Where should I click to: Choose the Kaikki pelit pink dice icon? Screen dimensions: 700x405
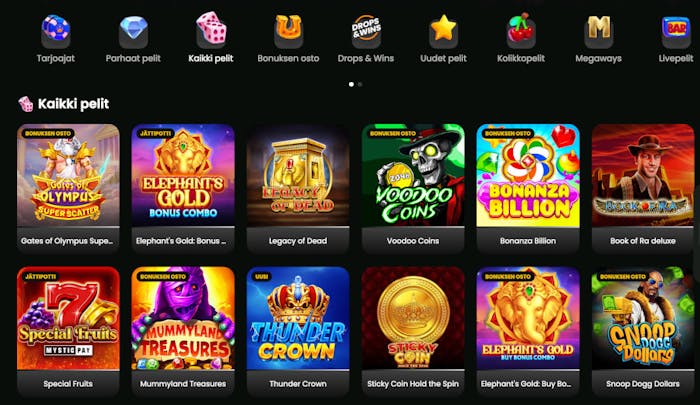211,30
